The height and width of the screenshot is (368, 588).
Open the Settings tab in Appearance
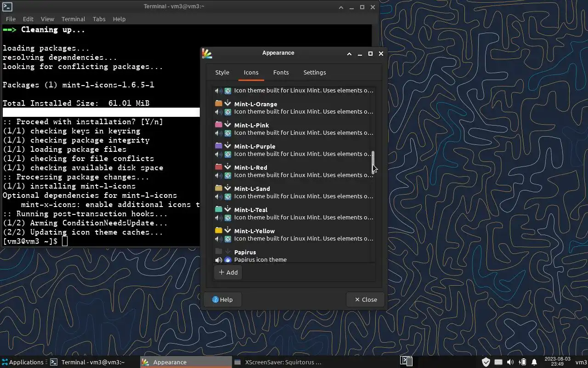pos(315,72)
